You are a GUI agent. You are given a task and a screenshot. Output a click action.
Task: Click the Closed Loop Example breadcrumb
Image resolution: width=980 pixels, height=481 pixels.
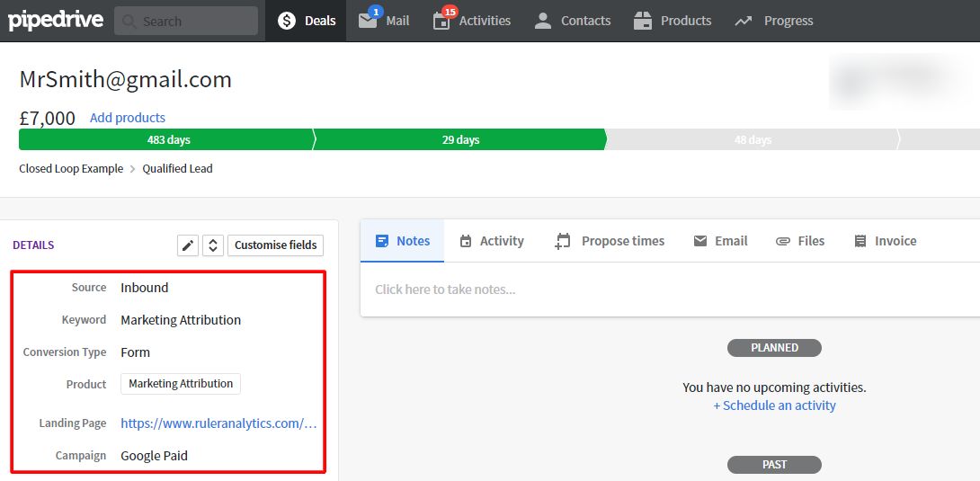pyautogui.click(x=71, y=169)
